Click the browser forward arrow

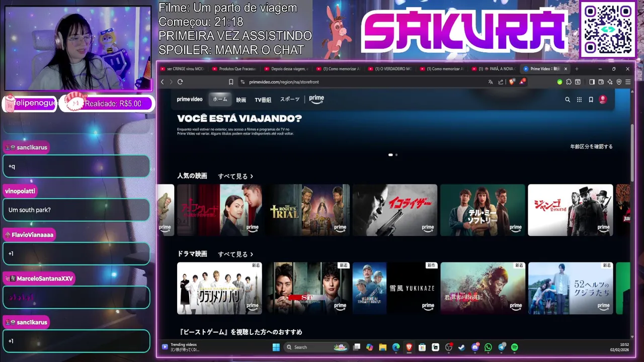coord(171,82)
